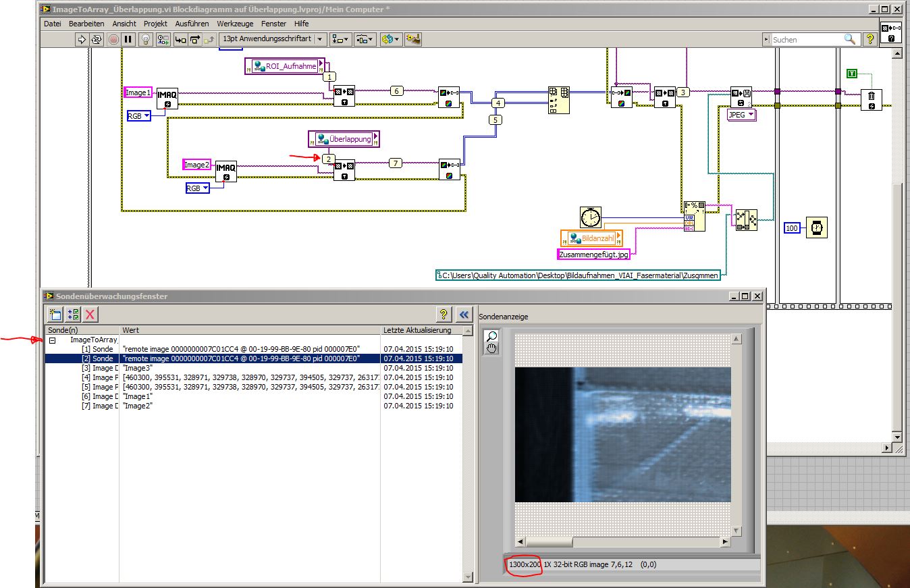The height and width of the screenshot is (588, 910).
Task: Click the Step Over toolbar button
Action: [x=195, y=39]
